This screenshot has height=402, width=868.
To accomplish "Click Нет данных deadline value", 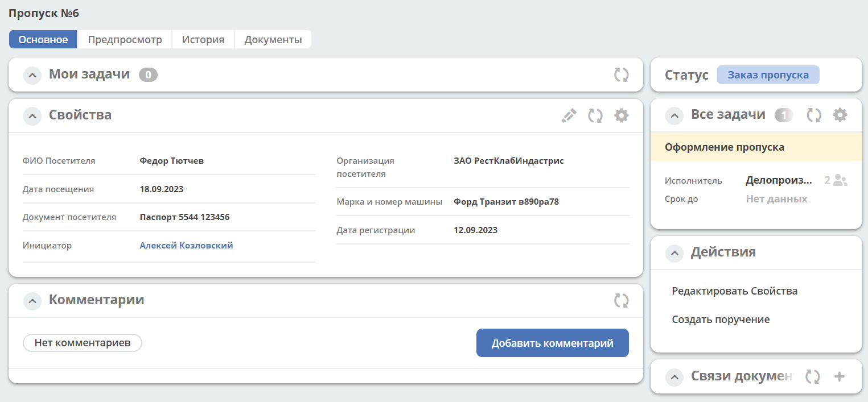I will (x=777, y=199).
